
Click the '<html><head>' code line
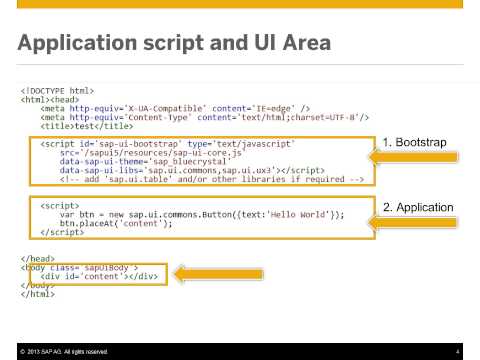click(50, 100)
